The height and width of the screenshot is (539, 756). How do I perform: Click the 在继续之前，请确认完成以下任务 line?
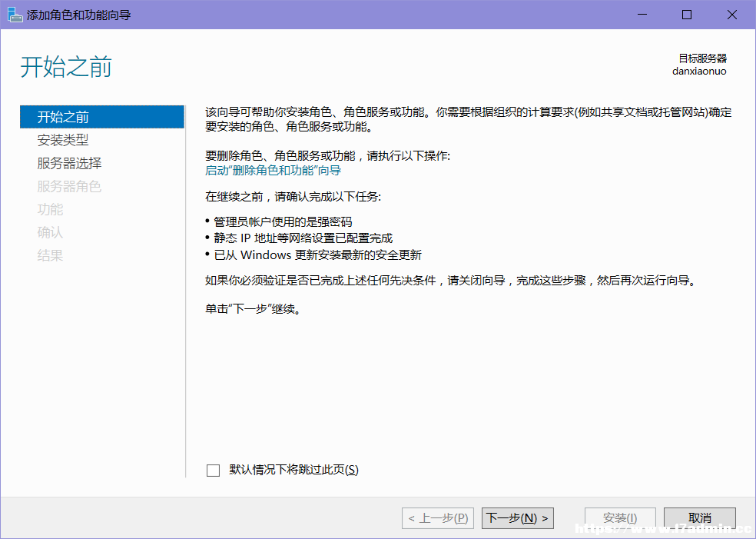(293, 197)
